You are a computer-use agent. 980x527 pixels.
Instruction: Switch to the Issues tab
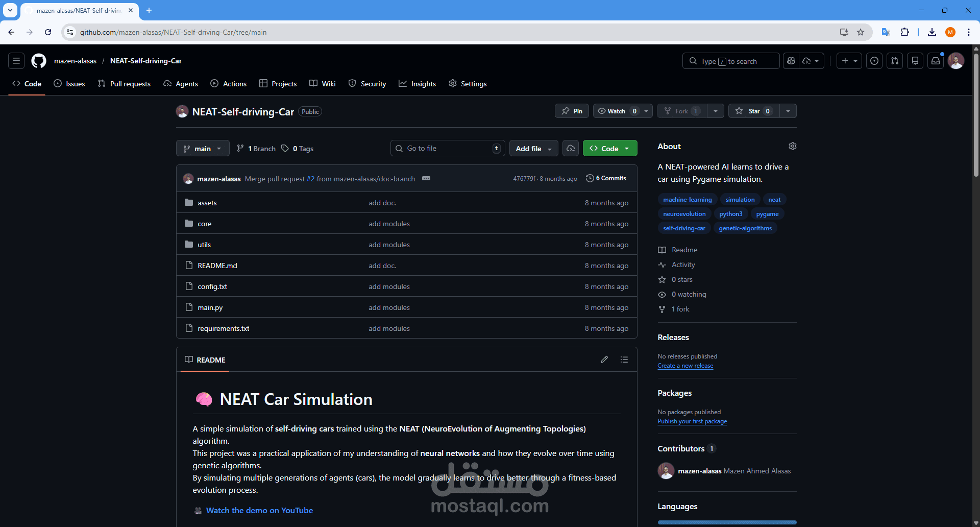coord(69,84)
